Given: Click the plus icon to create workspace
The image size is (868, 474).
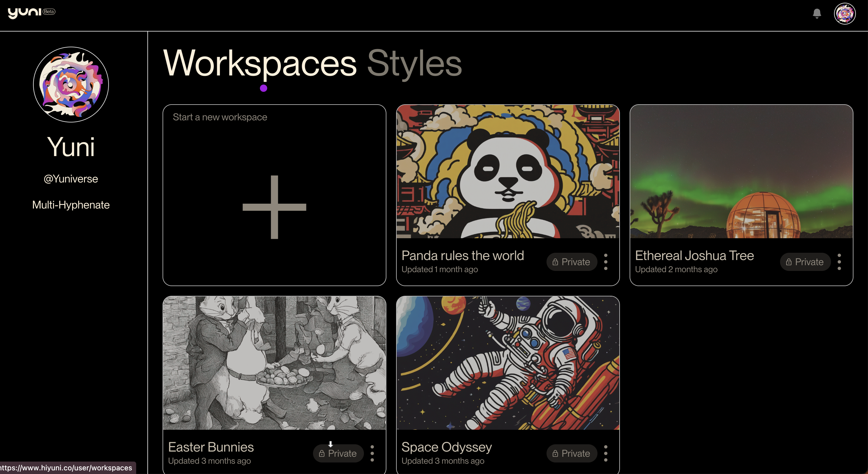Looking at the screenshot, I should pyautogui.click(x=274, y=207).
